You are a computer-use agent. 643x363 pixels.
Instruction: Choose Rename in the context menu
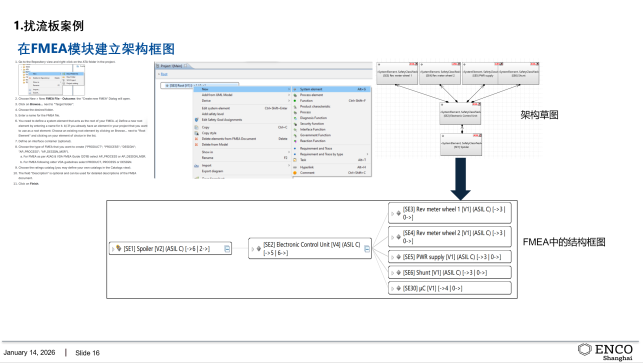click(x=242, y=158)
